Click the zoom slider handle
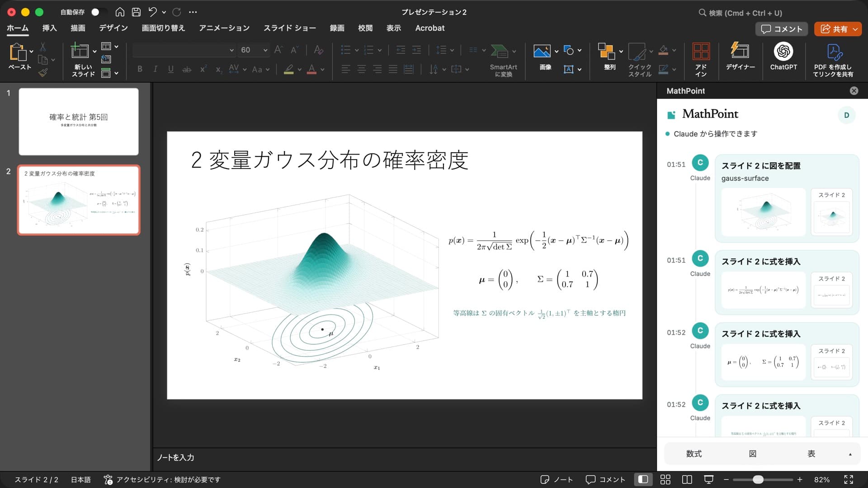Viewport: 868px width, 488px height. click(x=758, y=479)
